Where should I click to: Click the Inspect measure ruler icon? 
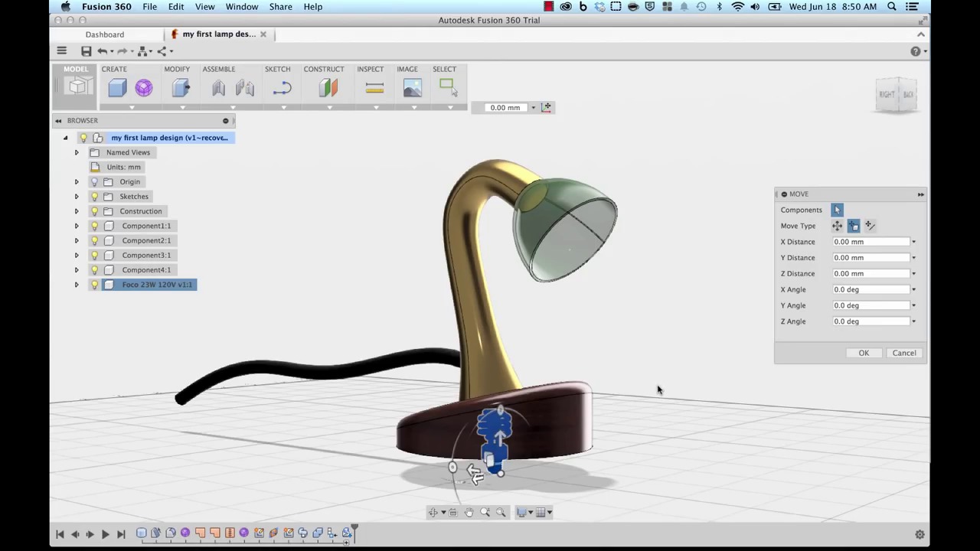(374, 89)
